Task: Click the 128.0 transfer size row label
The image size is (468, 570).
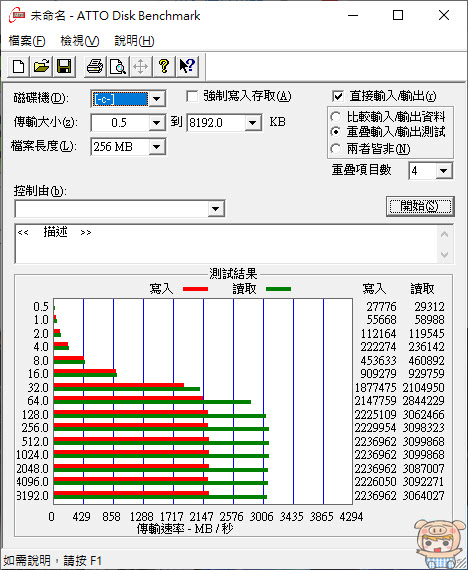Action: (35, 414)
